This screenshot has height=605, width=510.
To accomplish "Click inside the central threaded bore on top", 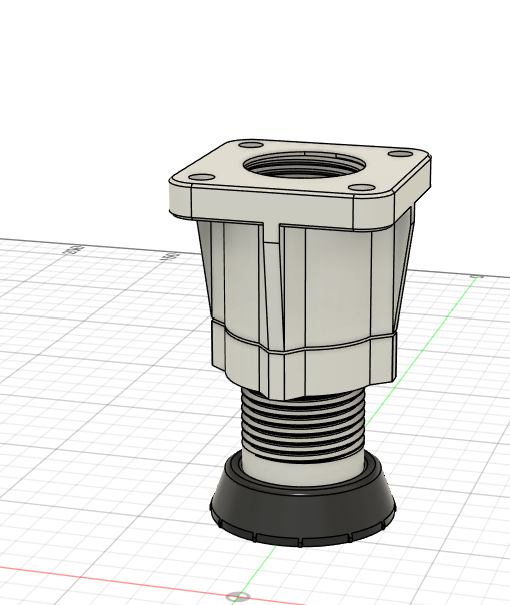I will (x=304, y=166).
